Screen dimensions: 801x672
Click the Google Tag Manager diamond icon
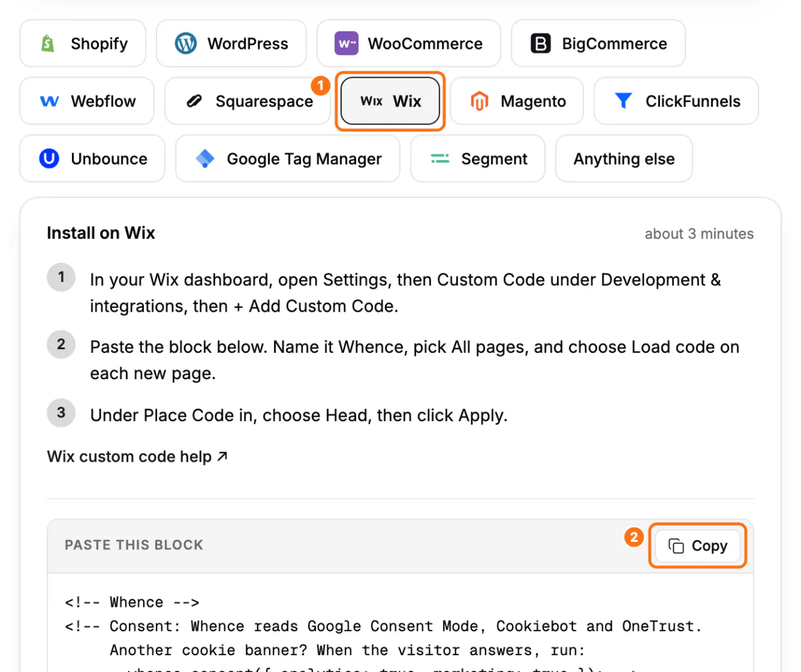[205, 158]
